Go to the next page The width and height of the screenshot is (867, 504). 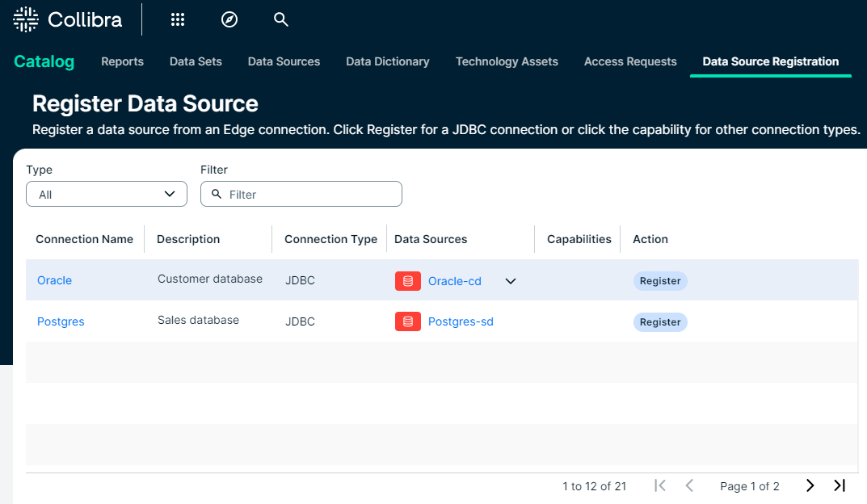pos(810,485)
